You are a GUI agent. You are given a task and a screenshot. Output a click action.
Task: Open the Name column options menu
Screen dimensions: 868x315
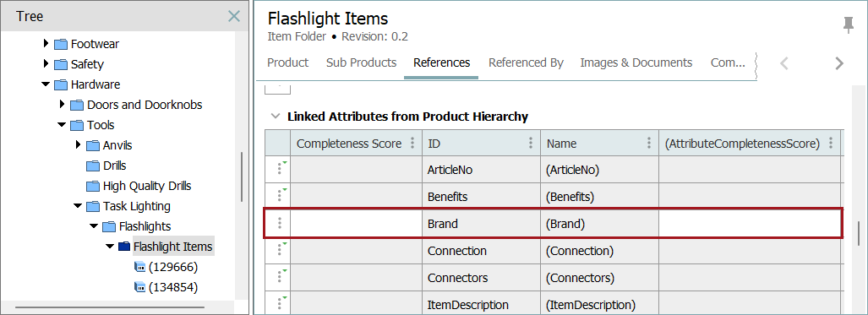coord(649,144)
